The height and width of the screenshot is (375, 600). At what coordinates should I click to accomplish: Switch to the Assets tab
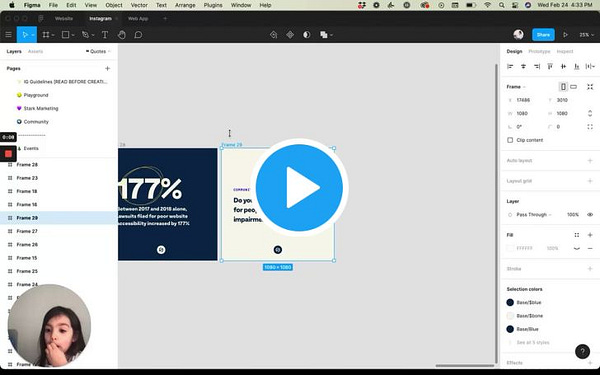[35, 51]
